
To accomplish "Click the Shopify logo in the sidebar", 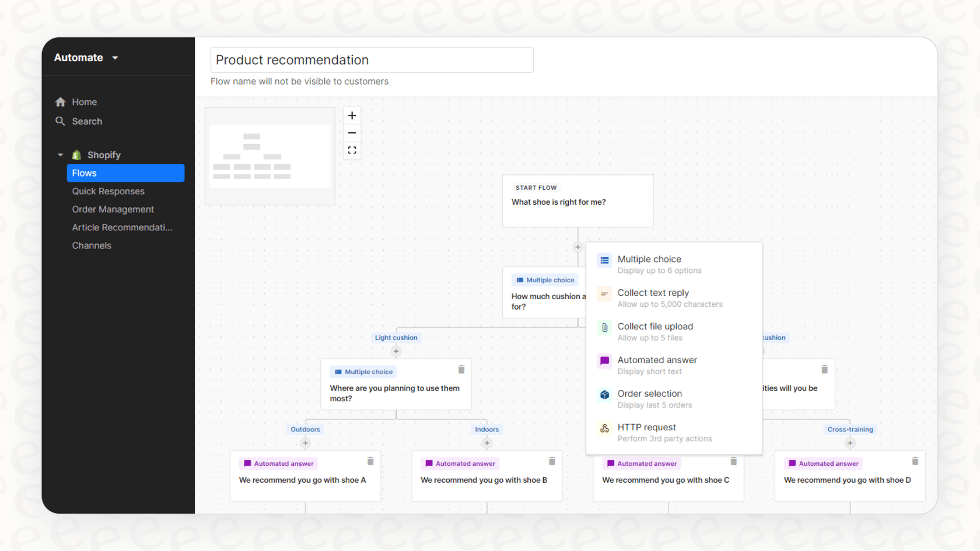I will pyautogui.click(x=76, y=155).
